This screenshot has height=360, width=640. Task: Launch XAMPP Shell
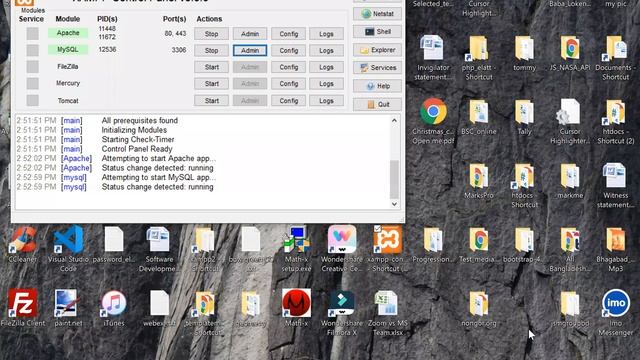[x=377, y=32]
